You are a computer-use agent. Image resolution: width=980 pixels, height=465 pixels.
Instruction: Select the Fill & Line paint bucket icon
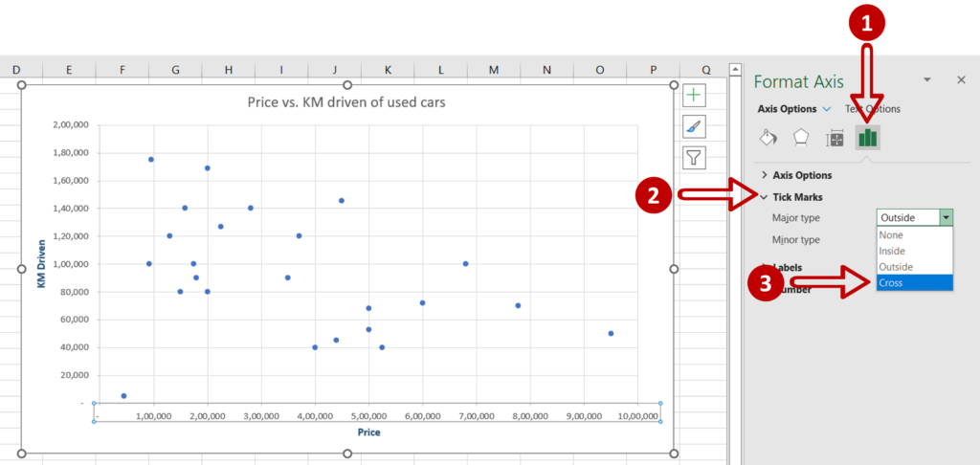tap(768, 138)
